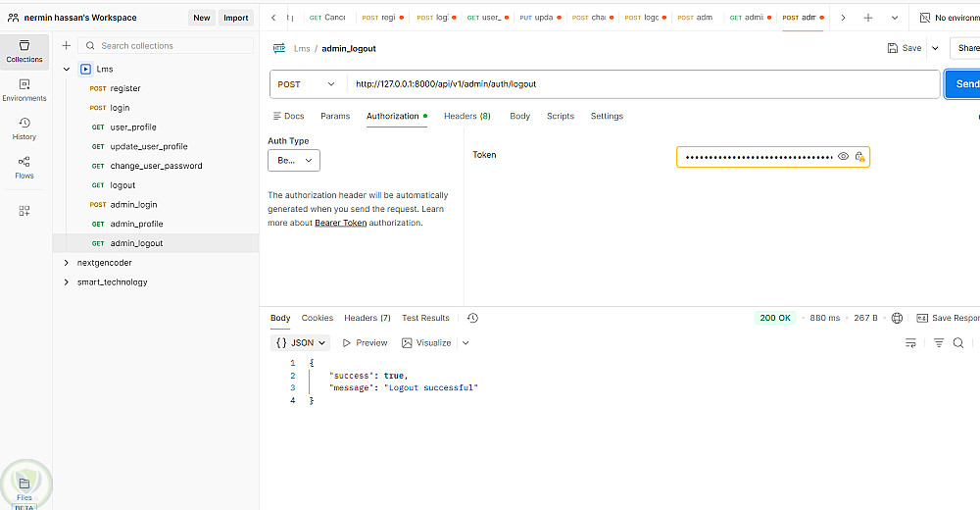Click the globe network icon

pyautogui.click(x=897, y=318)
